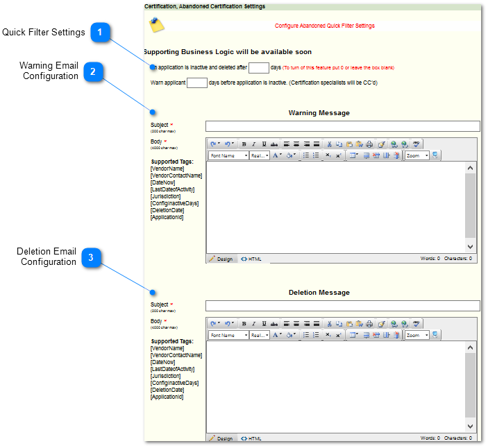Image resolution: width=488 pixels, height=448 pixels.
Task: Open the Font Name dropdown in the Deletion Message editor
Action: pyautogui.click(x=228, y=336)
